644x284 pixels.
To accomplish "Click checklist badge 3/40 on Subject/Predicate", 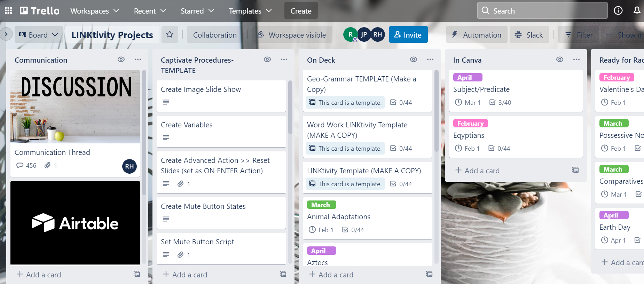I will click(x=500, y=102).
